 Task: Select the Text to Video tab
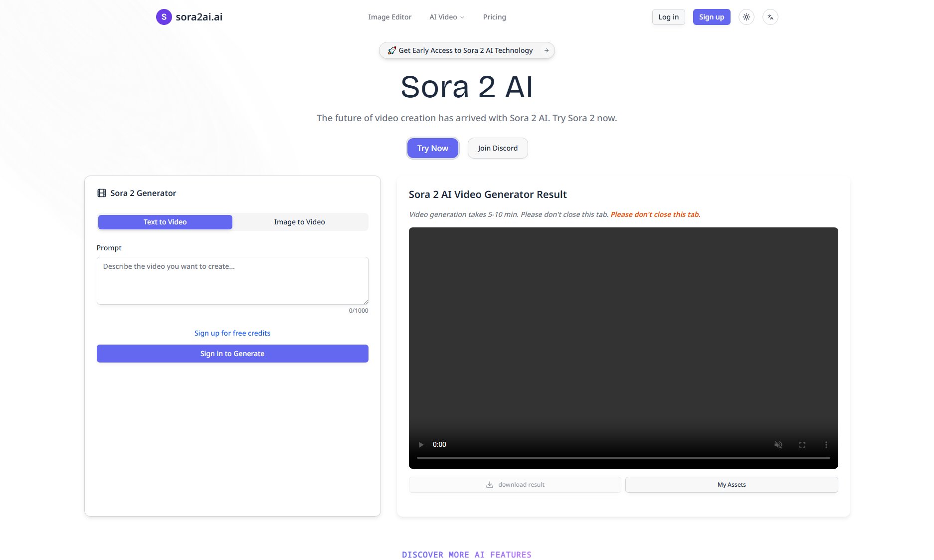[165, 222]
